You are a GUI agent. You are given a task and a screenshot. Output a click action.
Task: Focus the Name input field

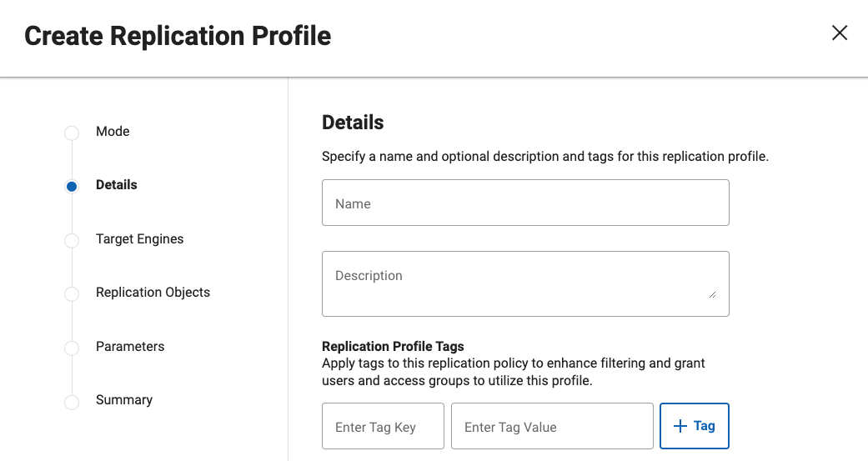click(x=525, y=203)
